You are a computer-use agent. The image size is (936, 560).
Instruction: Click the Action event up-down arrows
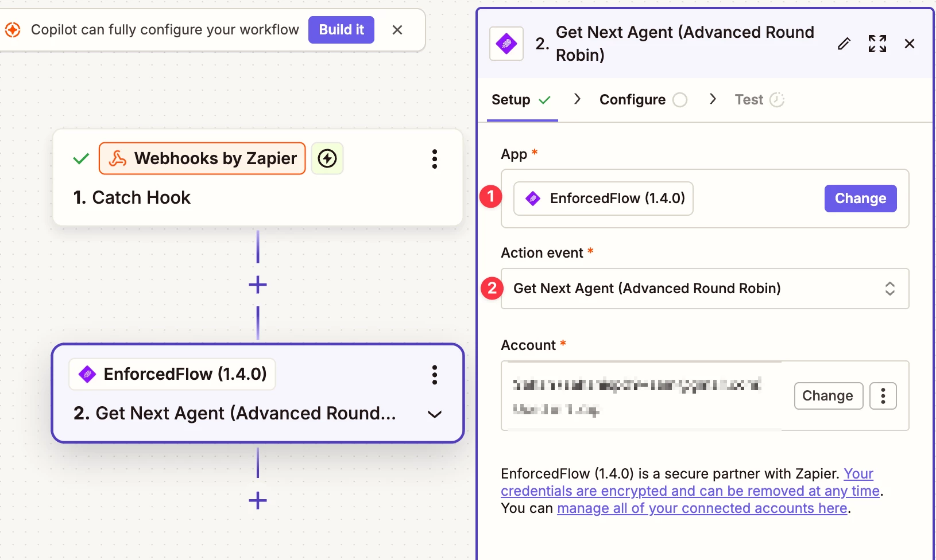pyautogui.click(x=889, y=289)
